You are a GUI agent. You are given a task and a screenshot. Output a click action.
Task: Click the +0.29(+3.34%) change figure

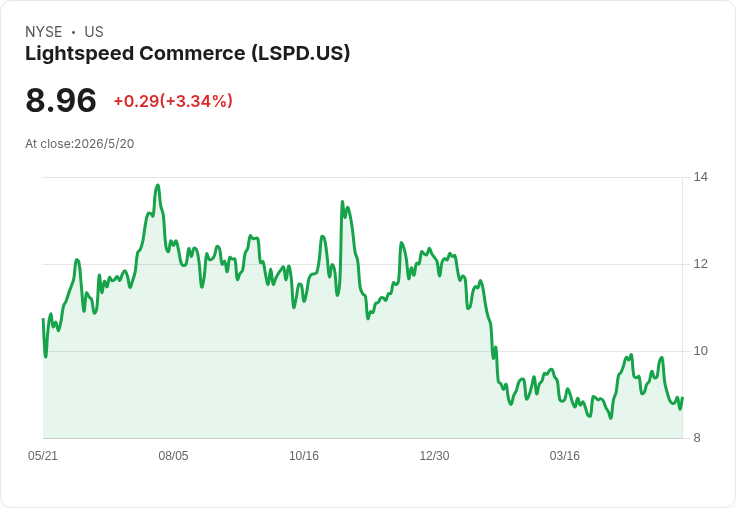tap(173, 101)
